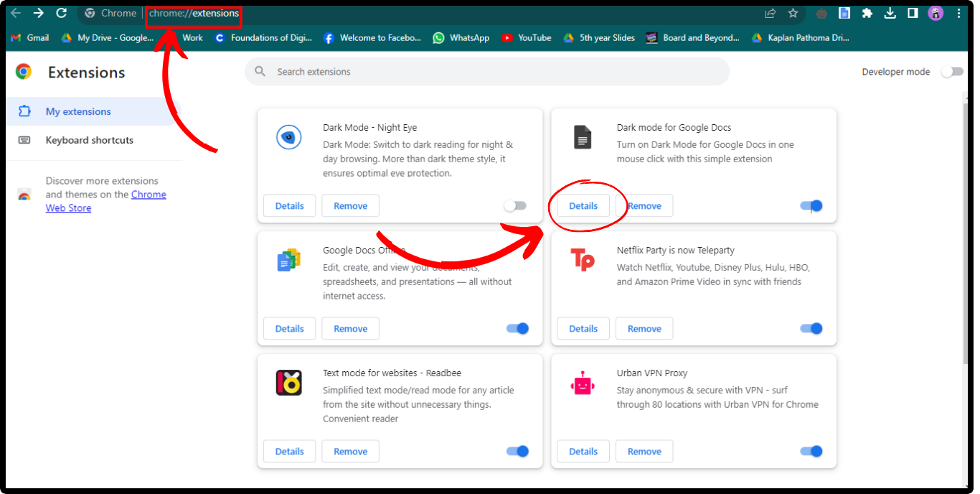
Task: Remove Urban VPN Proxy extension
Action: [644, 452]
